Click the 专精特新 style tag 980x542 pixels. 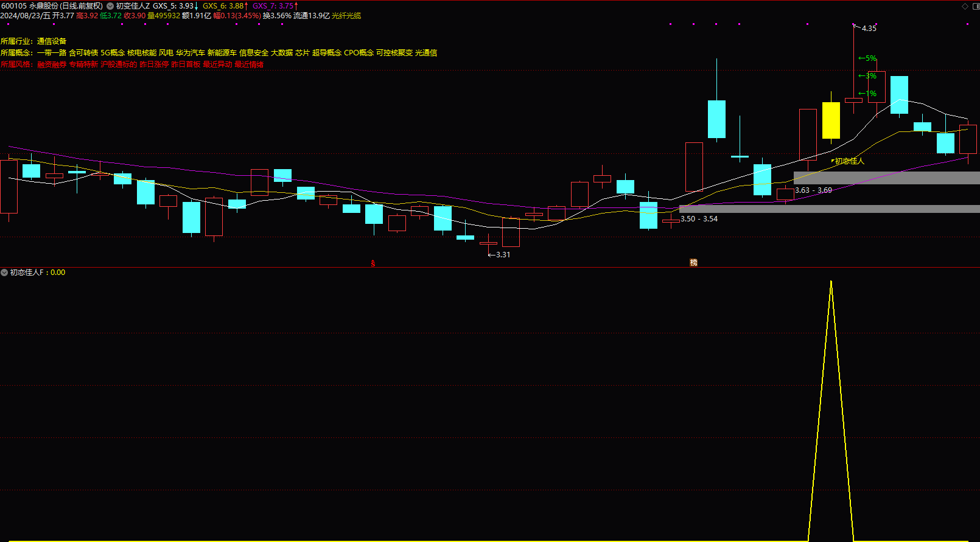click(83, 64)
